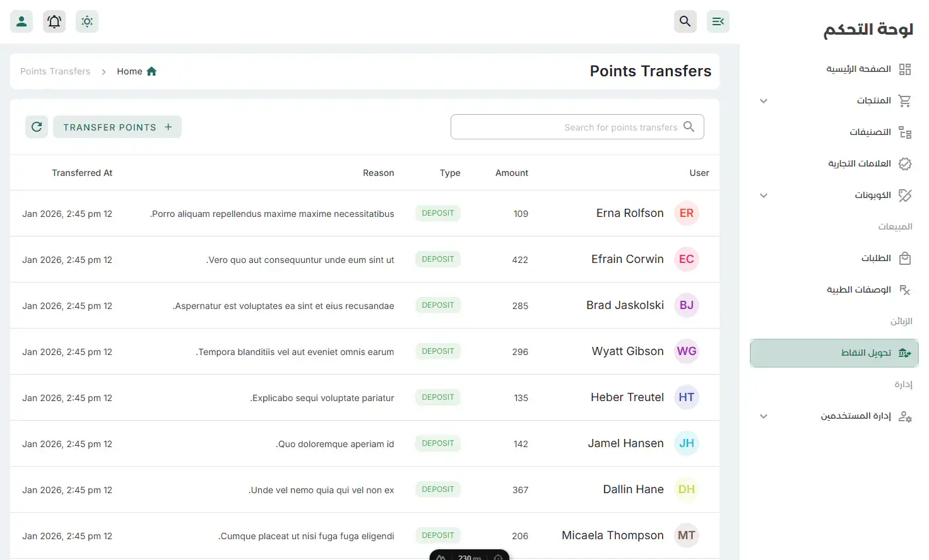This screenshot has width=929, height=560.
Task: Click the EC avatar for Efrain Corwin
Action: (x=687, y=259)
